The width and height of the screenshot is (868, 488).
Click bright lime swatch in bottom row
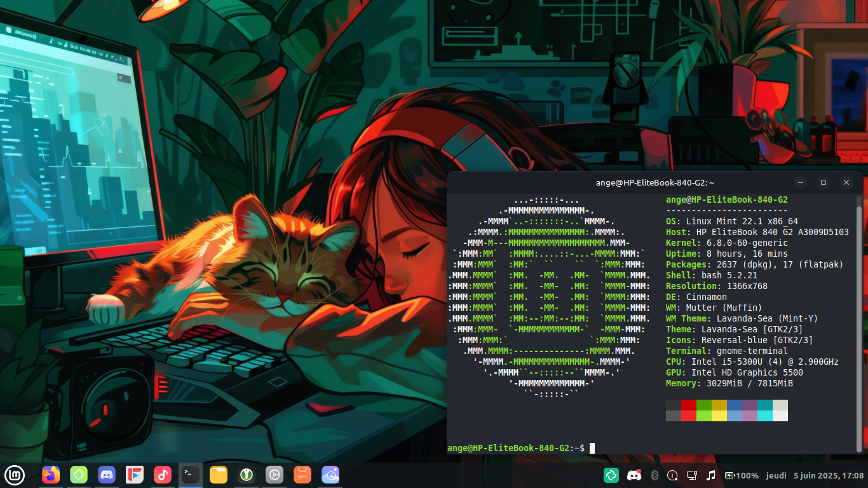[704, 416]
